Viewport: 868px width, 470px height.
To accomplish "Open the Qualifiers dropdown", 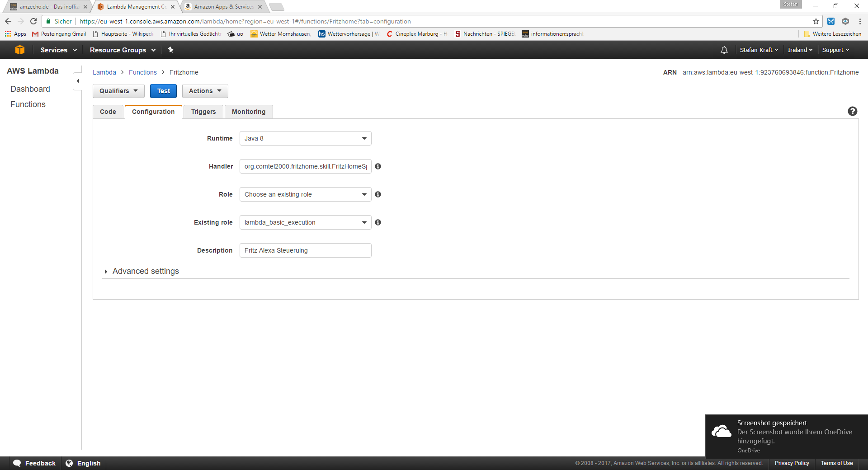I will click(118, 91).
